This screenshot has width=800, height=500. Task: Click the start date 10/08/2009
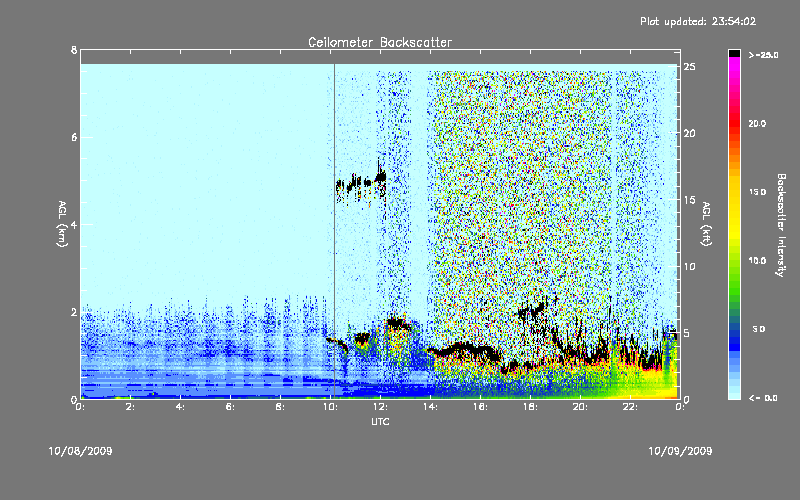click(x=80, y=451)
